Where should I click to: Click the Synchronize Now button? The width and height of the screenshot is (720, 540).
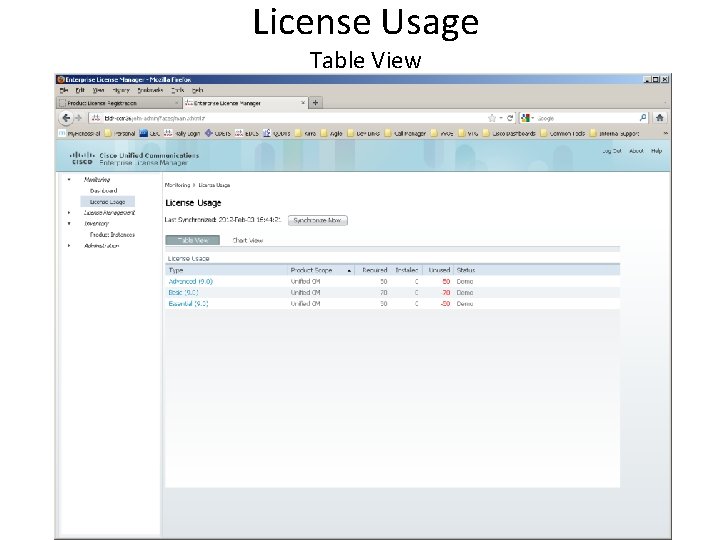pos(318,220)
